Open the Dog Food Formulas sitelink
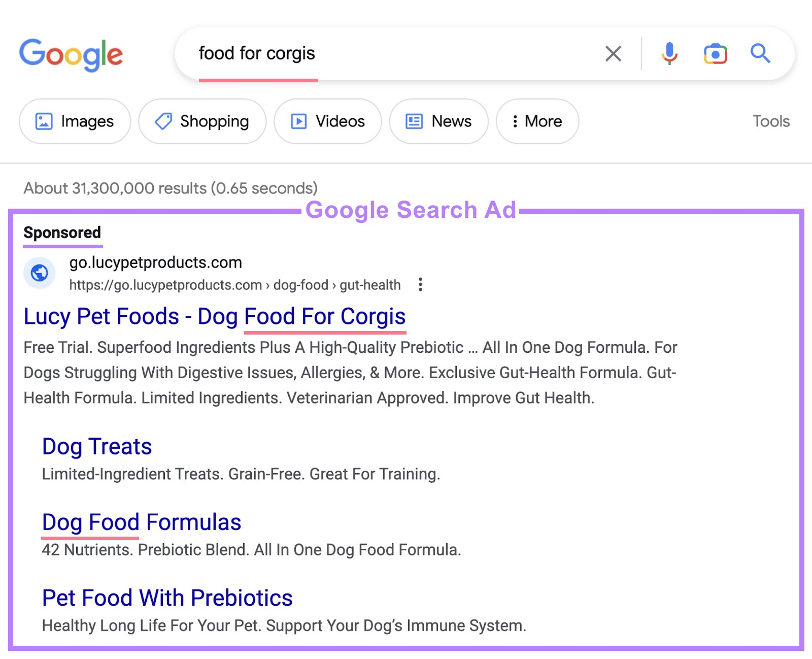 pyautogui.click(x=141, y=522)
